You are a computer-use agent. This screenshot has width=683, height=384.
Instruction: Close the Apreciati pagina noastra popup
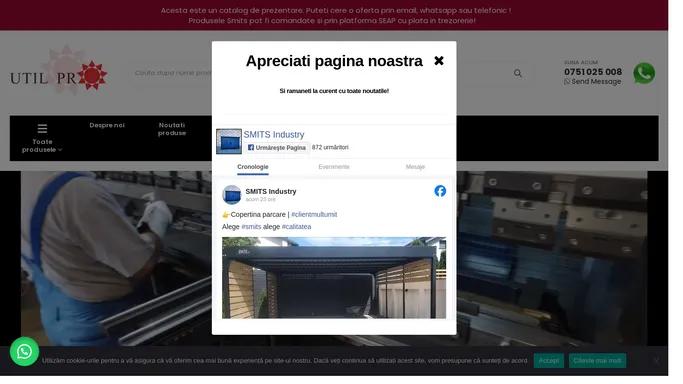(x=439, y=61)
